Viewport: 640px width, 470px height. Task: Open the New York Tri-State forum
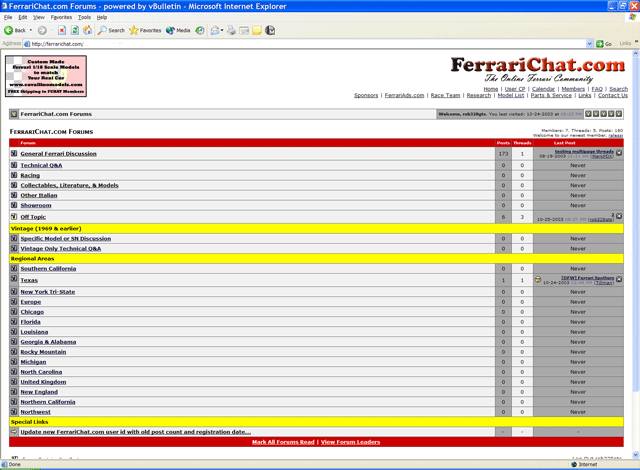(x=48, y=292)
